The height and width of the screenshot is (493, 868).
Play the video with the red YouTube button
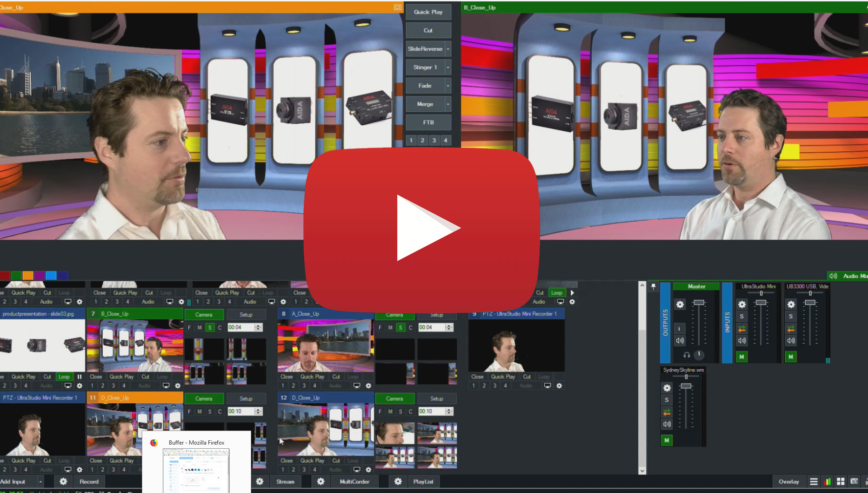point(422,228)
